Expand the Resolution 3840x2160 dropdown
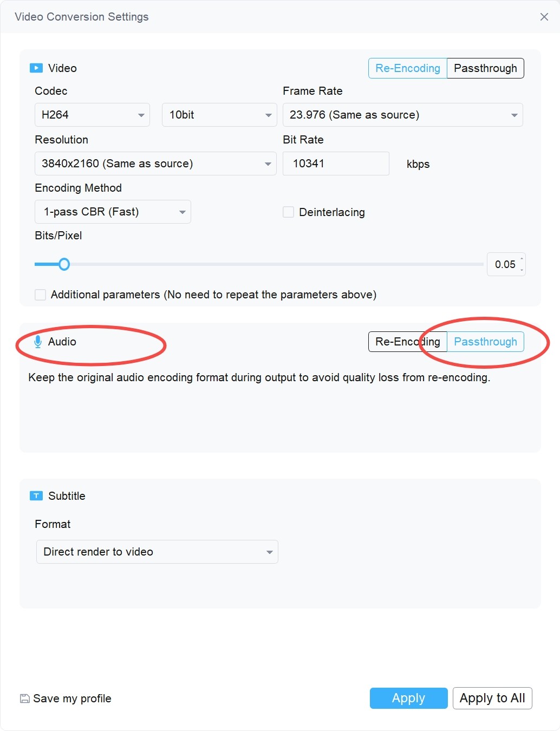Screen dimensions: 560x731 tap(155, 164)
